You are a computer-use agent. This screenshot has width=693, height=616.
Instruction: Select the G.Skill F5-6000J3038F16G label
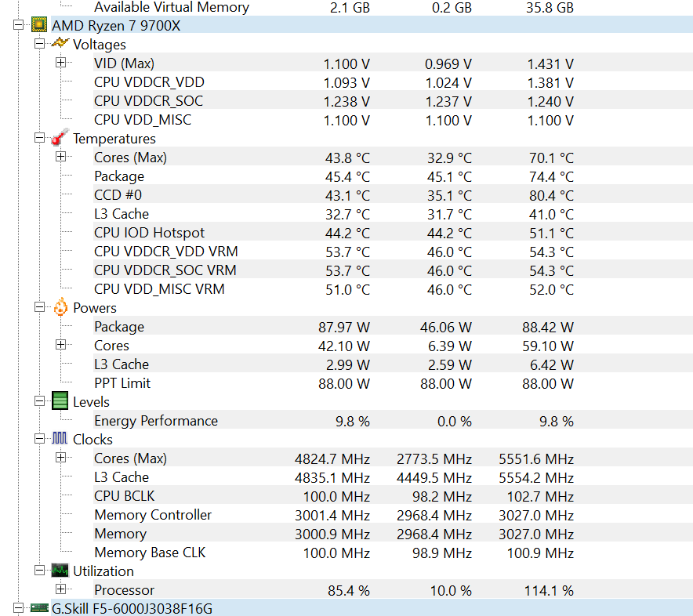[x=132, y=608]
